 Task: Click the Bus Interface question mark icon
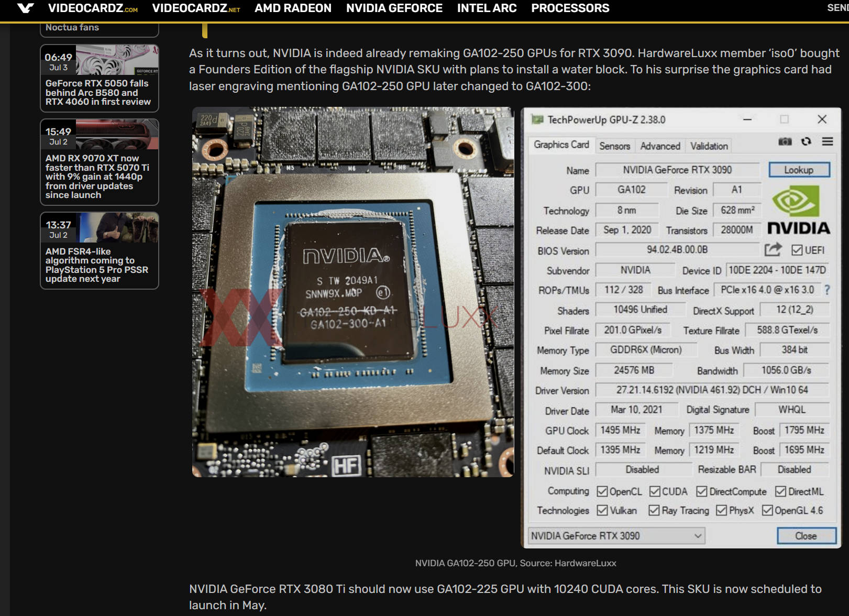tap(827, 290)
